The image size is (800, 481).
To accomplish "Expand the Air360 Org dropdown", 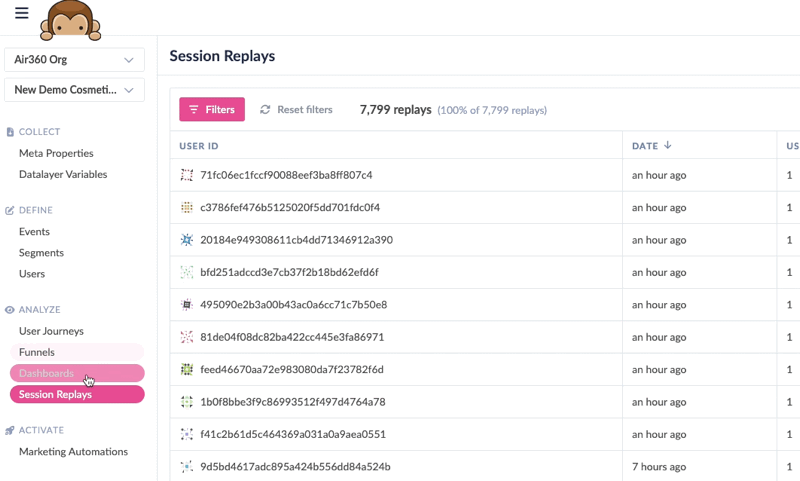I will pyautogui.click(x=74, y=60).
